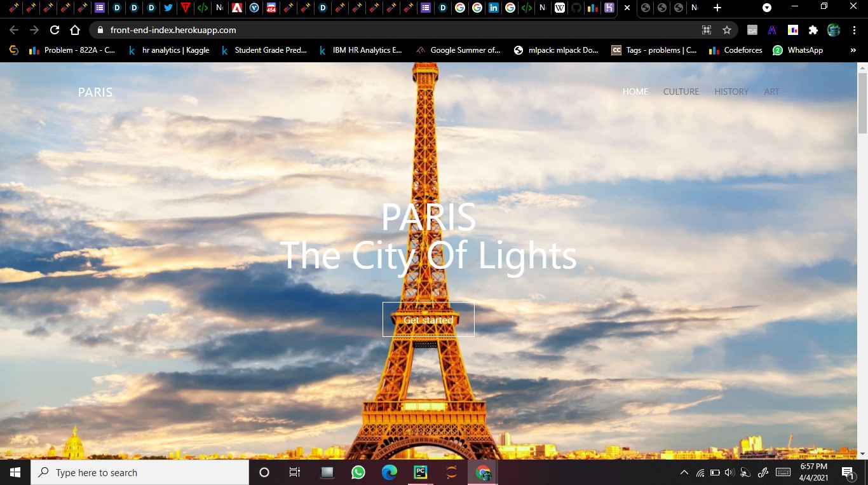Select the CULTURE navigation item
This screenshot has height=485, width=868.
pyautogui.click(x=681, y=92)
